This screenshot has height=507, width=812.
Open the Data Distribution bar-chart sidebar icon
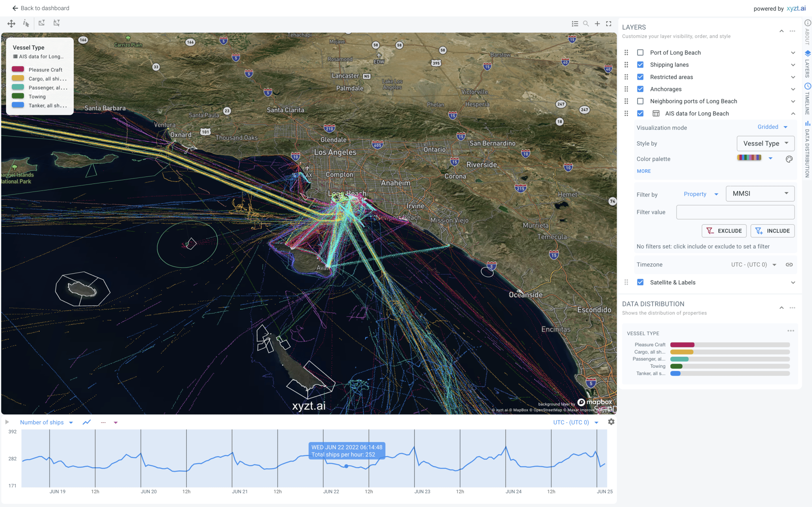point(808,123)
